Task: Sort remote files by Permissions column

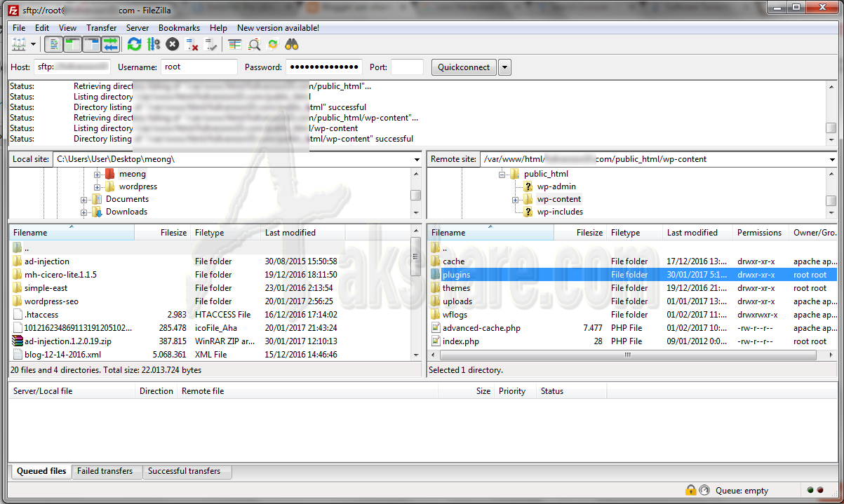Action: (761, 233)
